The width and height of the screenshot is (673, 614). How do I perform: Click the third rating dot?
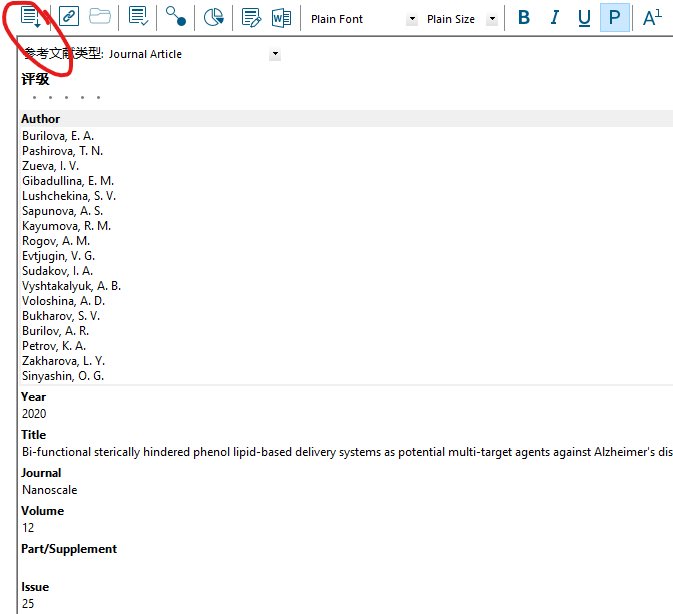coord(66,97)
